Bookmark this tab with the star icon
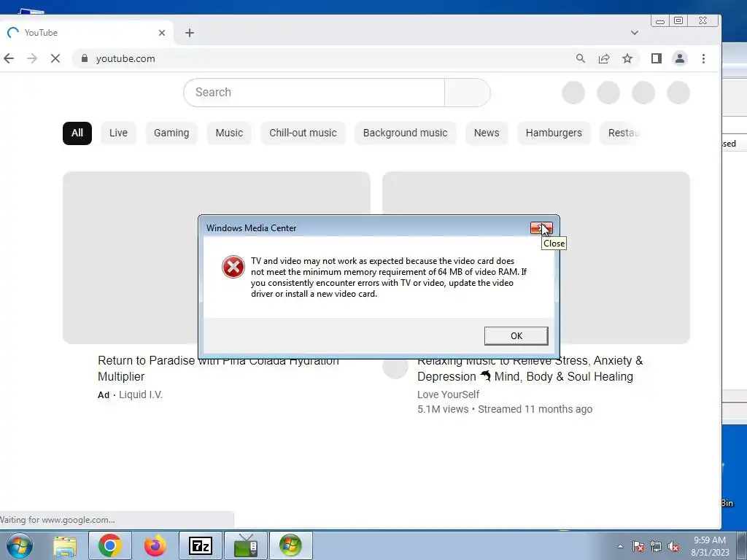The image size is (747, 560). click(x=627, y=58)
